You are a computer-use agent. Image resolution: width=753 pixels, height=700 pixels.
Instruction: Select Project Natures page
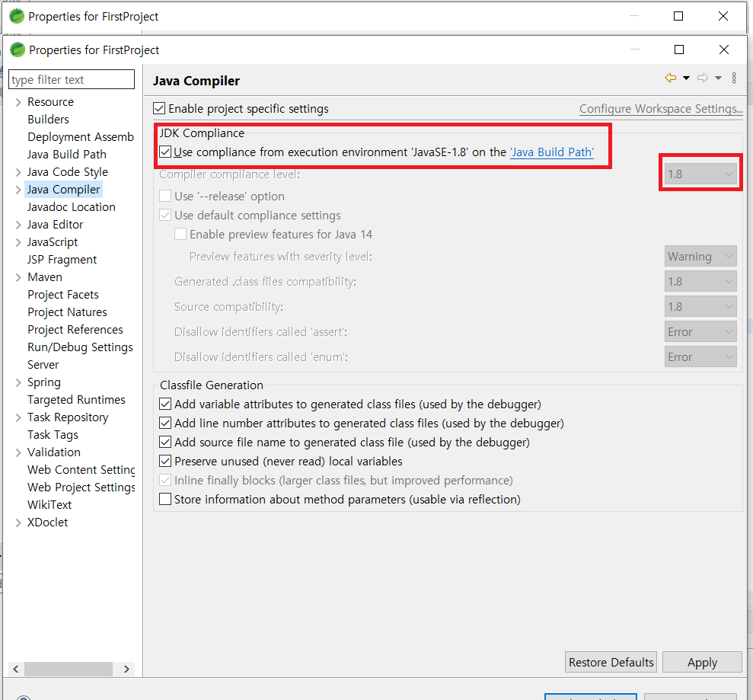(x=67, y=312)
